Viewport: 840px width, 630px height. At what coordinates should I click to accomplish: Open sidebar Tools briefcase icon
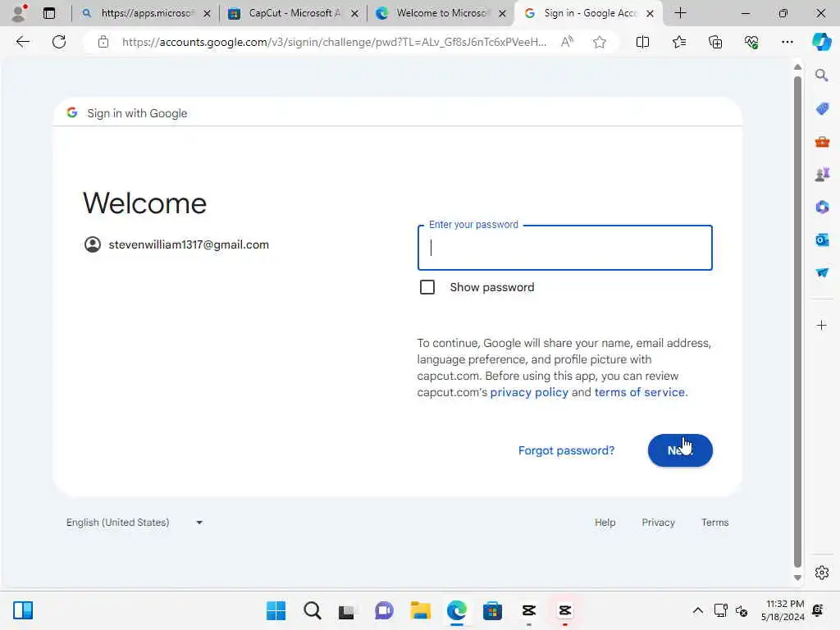pos(822,142)
